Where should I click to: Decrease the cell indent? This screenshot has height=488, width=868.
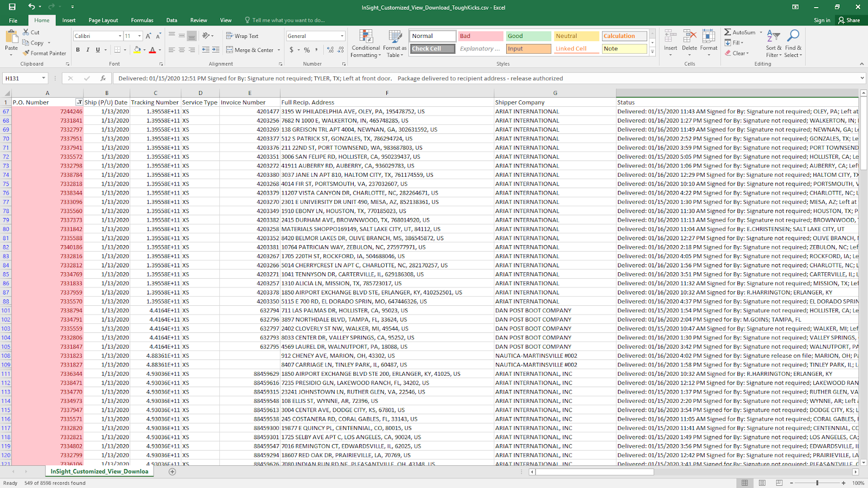[x=206, y=50]
